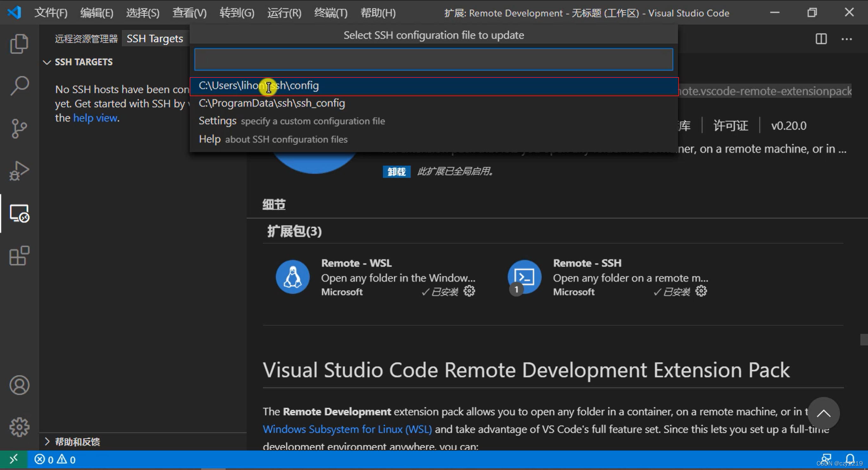Open Source Control view icon

point(19,129)
